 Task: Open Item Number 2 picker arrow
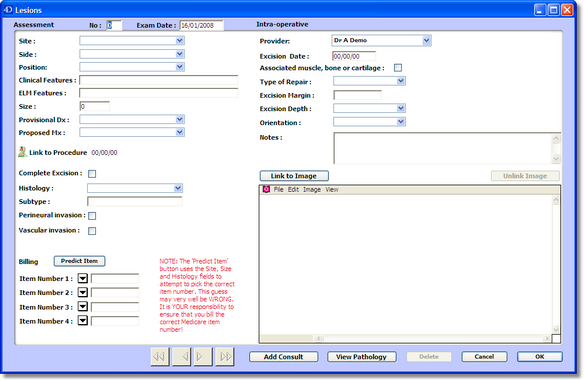pyautogui.click(x=83, y=292)
